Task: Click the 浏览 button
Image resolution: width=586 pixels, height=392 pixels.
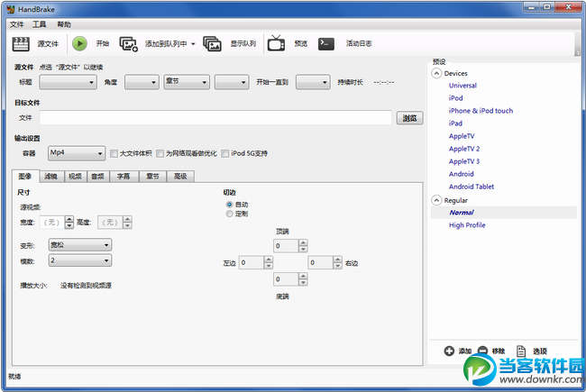Action: point(409,118)
